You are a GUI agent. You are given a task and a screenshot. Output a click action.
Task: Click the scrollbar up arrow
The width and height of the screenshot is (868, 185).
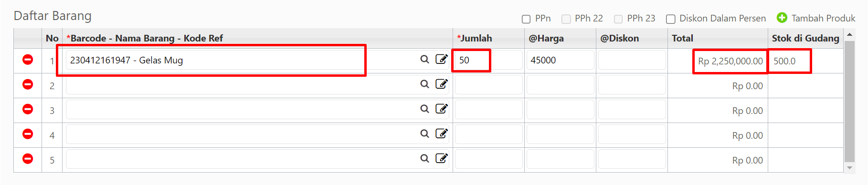click(849, 34)
